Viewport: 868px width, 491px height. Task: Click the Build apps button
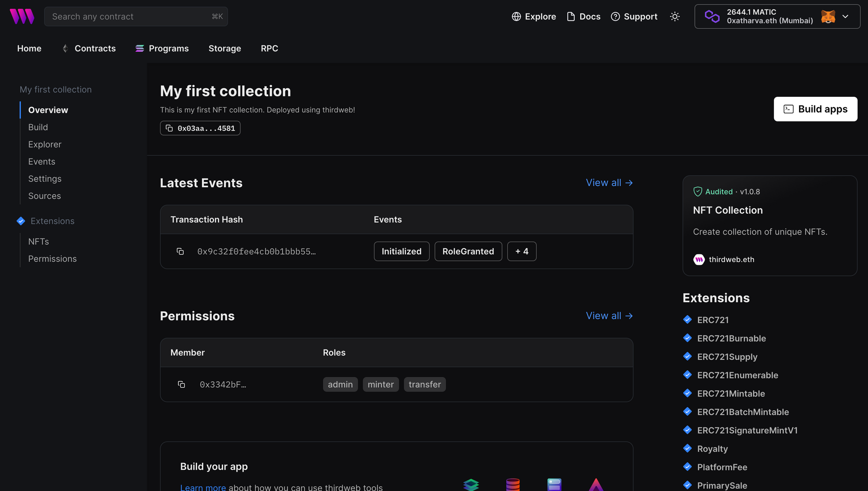815,109
